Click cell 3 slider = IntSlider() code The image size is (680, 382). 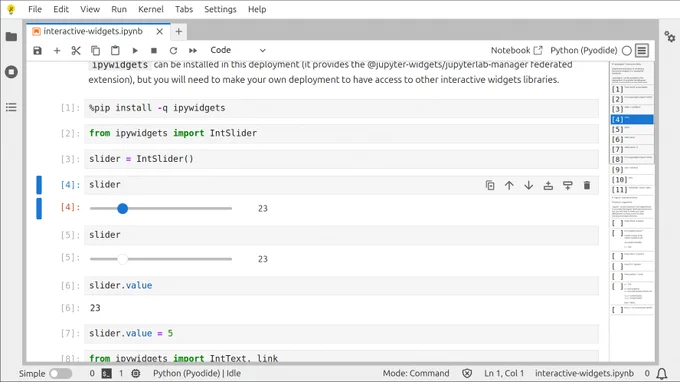click(341, 159)
